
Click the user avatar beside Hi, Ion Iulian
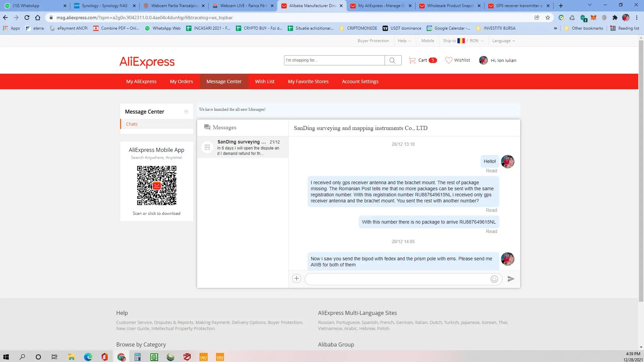(483, 60)
